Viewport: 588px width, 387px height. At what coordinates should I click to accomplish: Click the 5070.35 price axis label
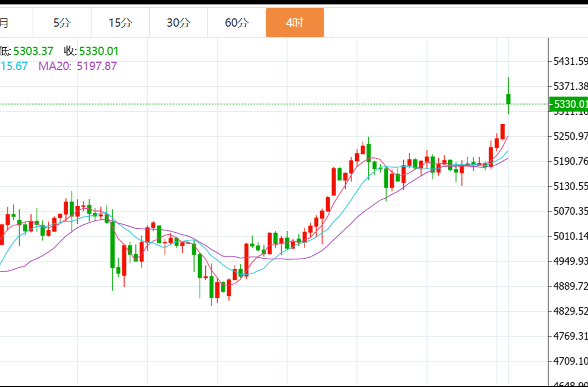570,211
